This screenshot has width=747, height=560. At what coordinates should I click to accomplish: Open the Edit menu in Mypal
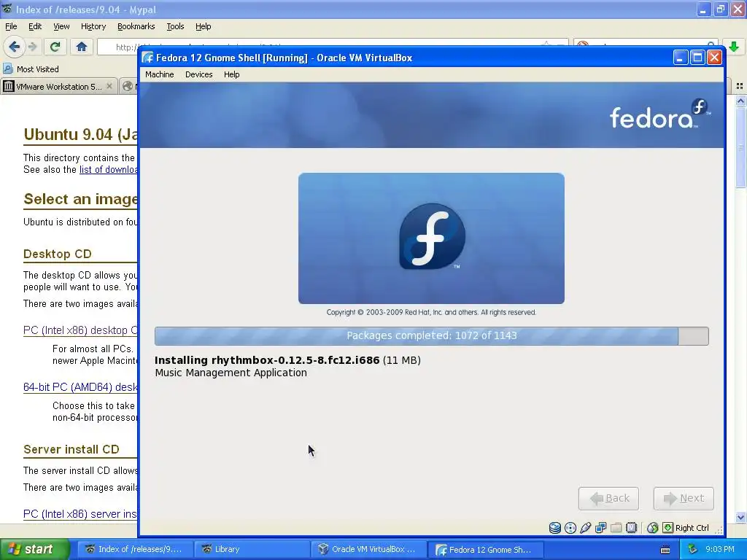35,26
